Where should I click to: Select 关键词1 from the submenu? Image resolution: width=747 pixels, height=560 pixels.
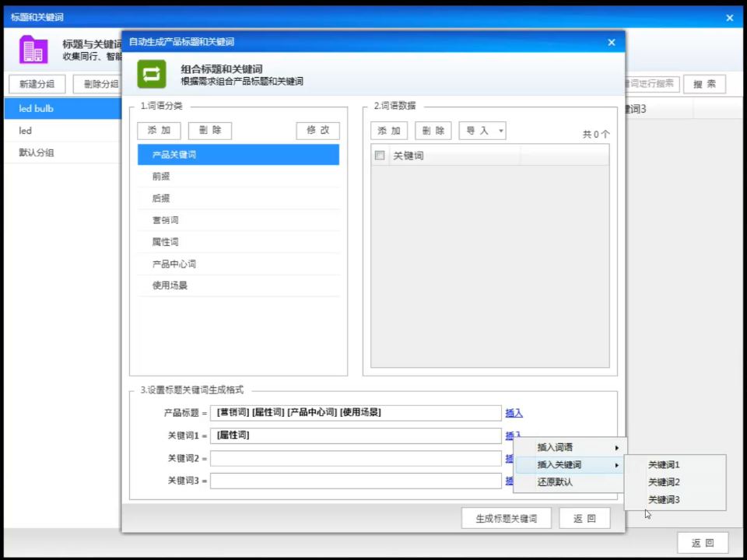[675, 465]
